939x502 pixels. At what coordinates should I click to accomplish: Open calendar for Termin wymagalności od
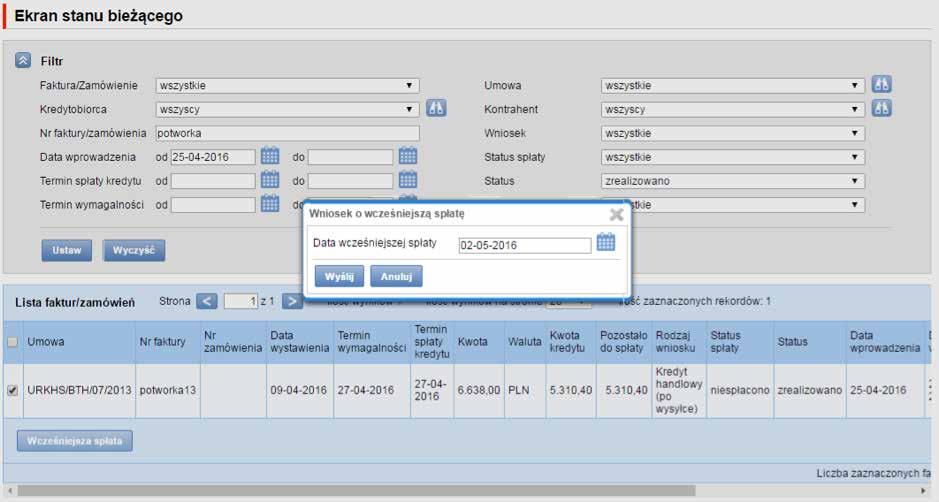tap(270, 204)
